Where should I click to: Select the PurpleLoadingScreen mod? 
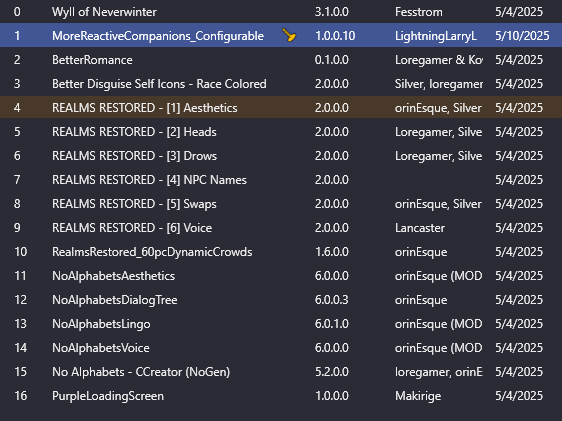pyautogui.click(x=108, y=396)
